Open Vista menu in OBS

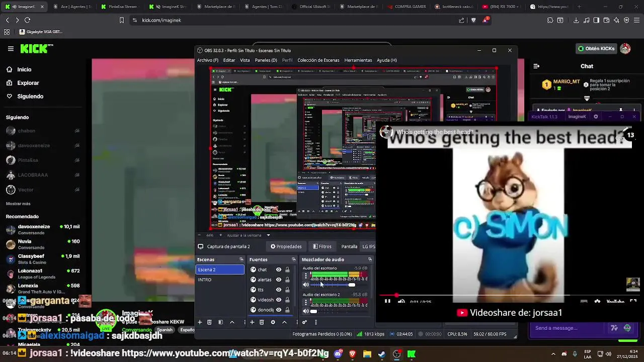[245, 60]
